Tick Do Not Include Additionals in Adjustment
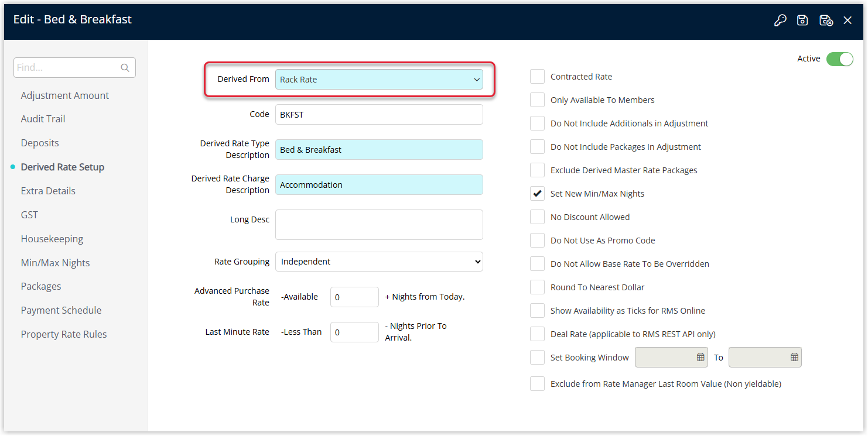 [537, 123]
